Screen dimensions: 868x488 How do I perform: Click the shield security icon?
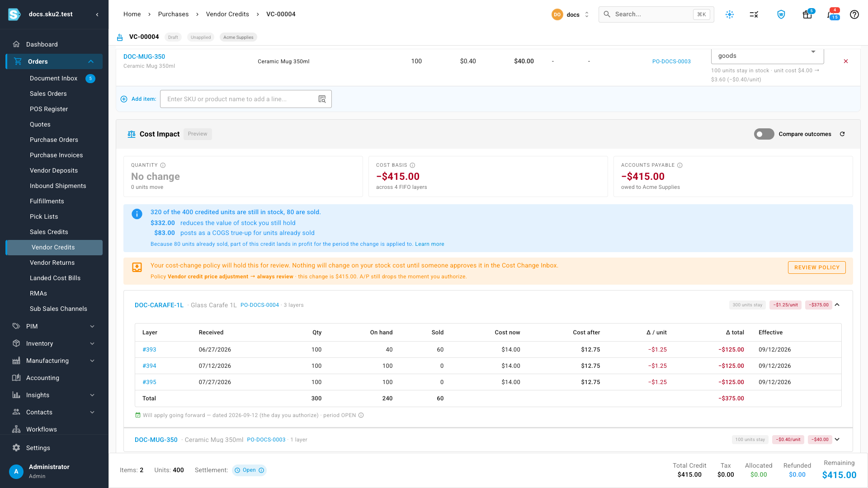point(781,14)
